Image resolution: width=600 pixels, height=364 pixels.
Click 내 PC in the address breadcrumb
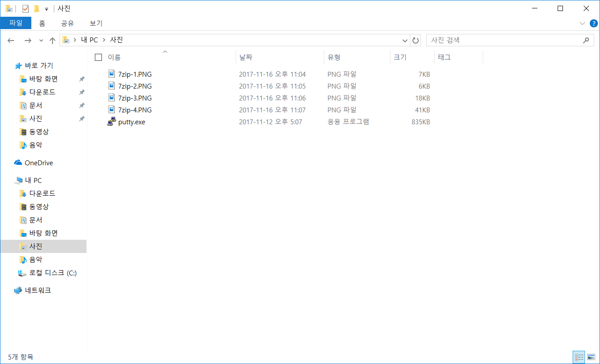coord(90,40)
